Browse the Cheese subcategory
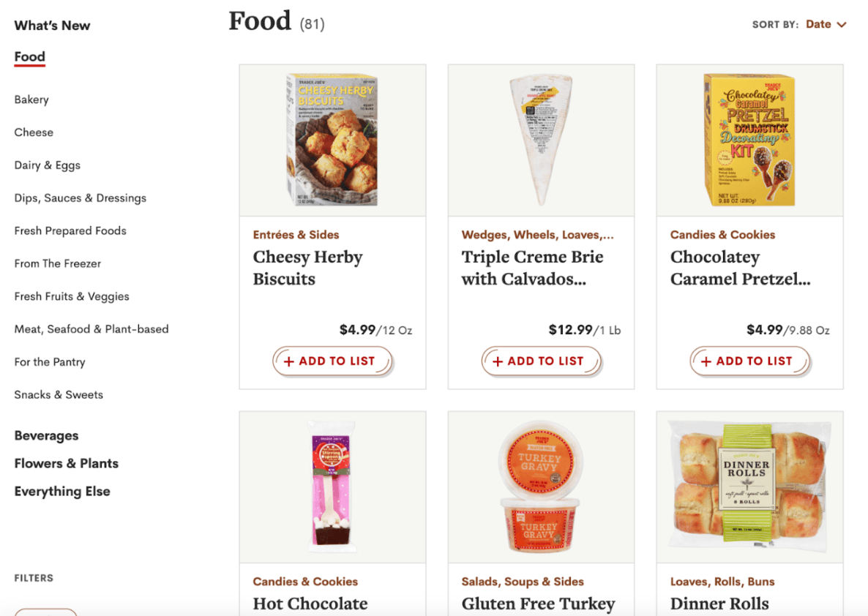Viewport: 868px width, 616px height. tap(34, 132)
